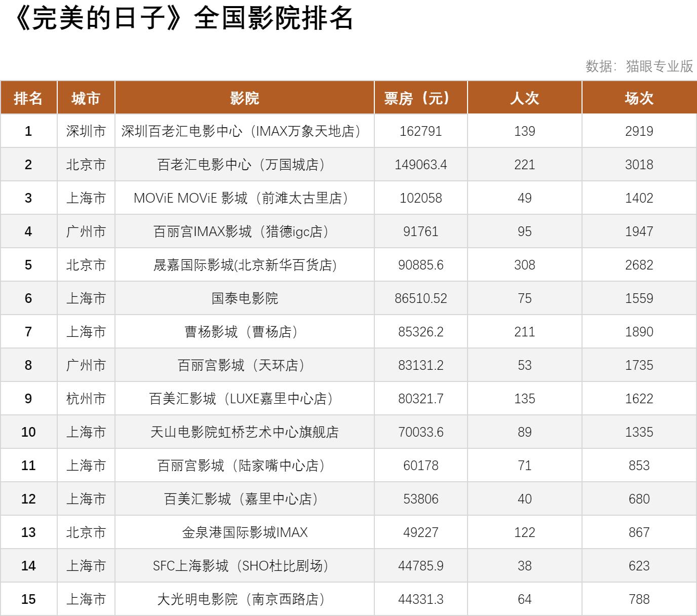697x616 pixels.
Task: Click the 深圳市 city cell
Action: coord(86,131)
